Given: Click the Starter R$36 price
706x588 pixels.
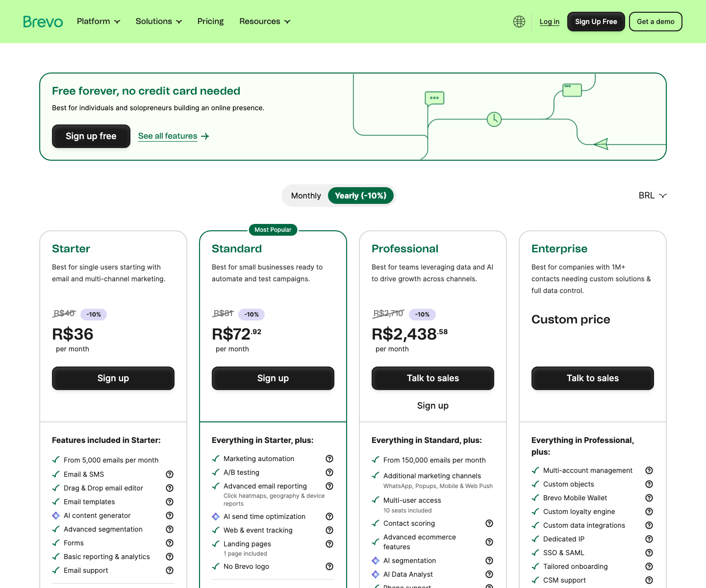Looking at the screenshot, I should [73, 334].
